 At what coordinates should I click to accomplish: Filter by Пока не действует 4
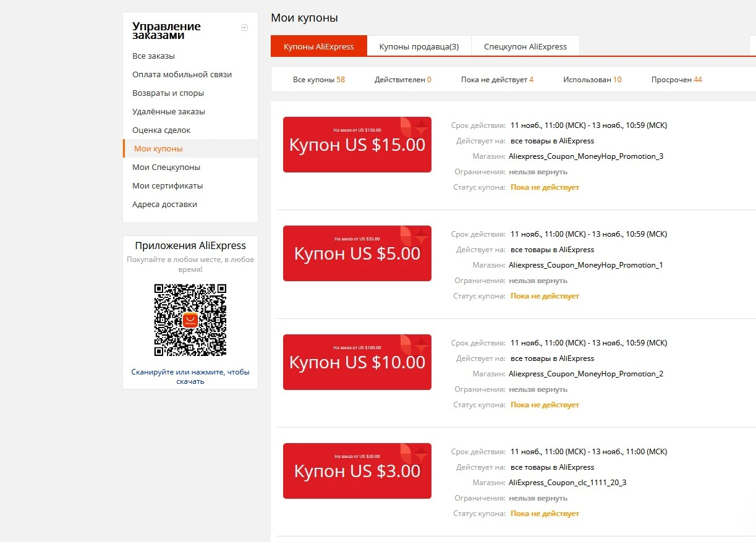(497, 80)
